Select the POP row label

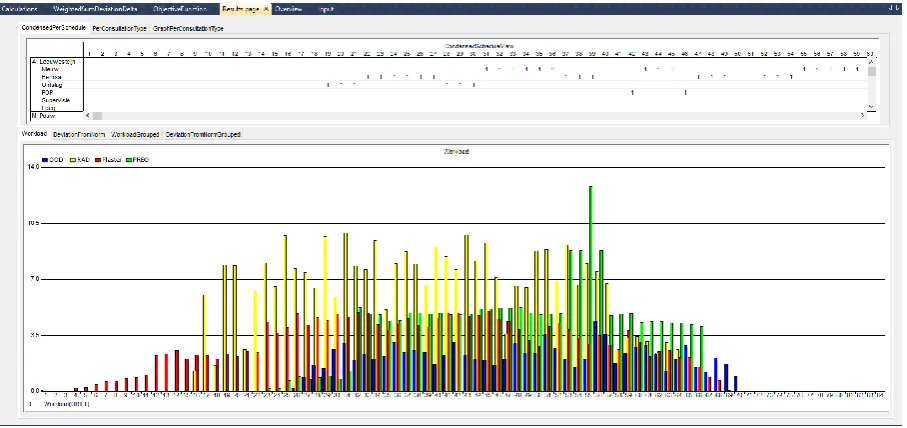(x=47, y=92)
